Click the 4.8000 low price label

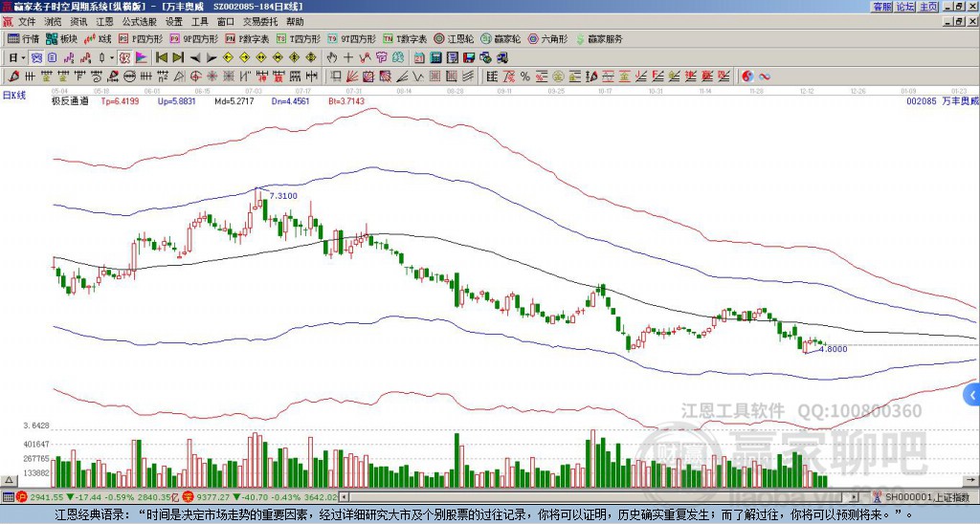[834, 349]
